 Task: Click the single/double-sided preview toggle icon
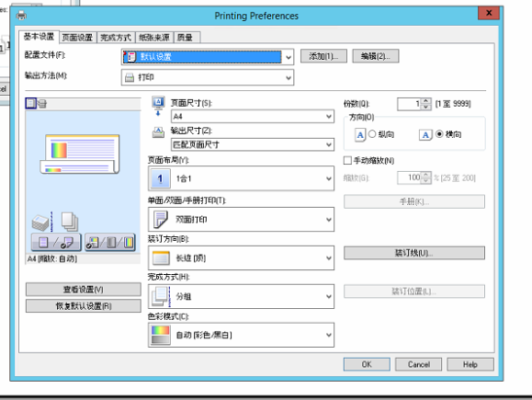(x=56, y=242)
